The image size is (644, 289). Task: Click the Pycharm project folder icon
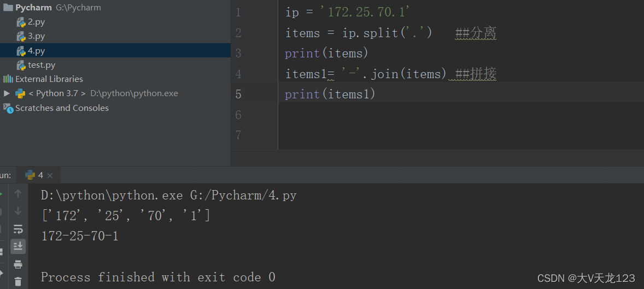pyautogui.click(x=8, y=8)
